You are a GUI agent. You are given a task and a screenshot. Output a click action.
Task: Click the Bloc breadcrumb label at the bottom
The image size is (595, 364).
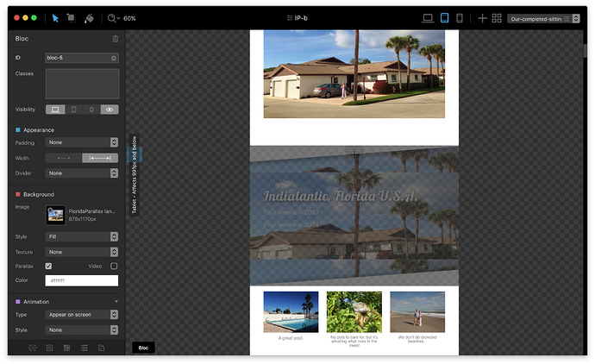pyautogui.click(x=143, y=348)
